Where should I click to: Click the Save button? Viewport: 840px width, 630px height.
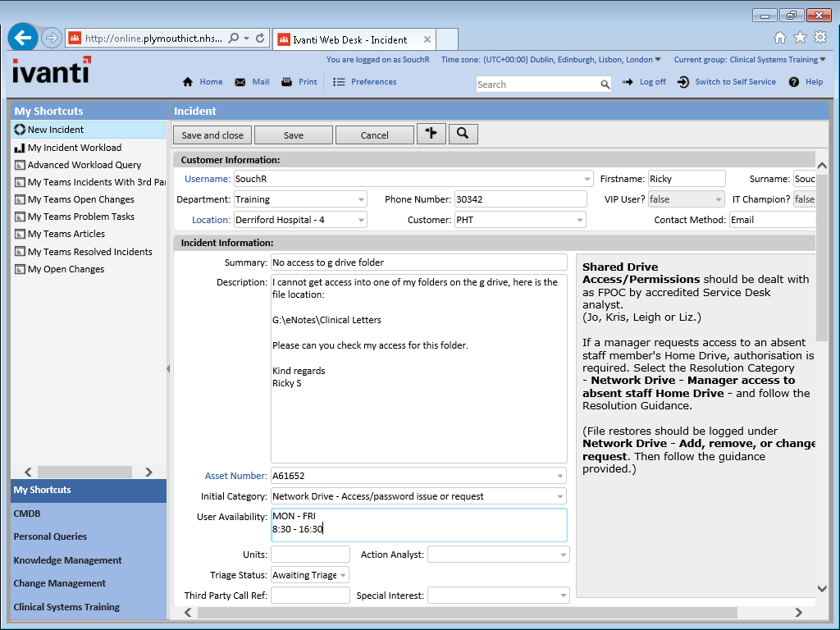click(x=294, y=135)
